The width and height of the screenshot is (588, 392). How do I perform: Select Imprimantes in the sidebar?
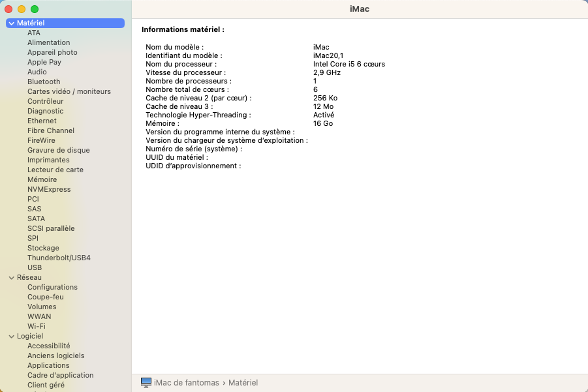48,160
